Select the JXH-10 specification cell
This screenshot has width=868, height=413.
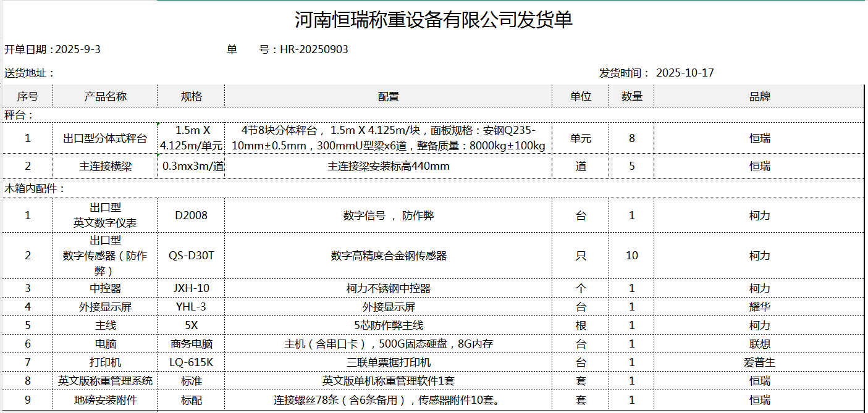[191, 288]
